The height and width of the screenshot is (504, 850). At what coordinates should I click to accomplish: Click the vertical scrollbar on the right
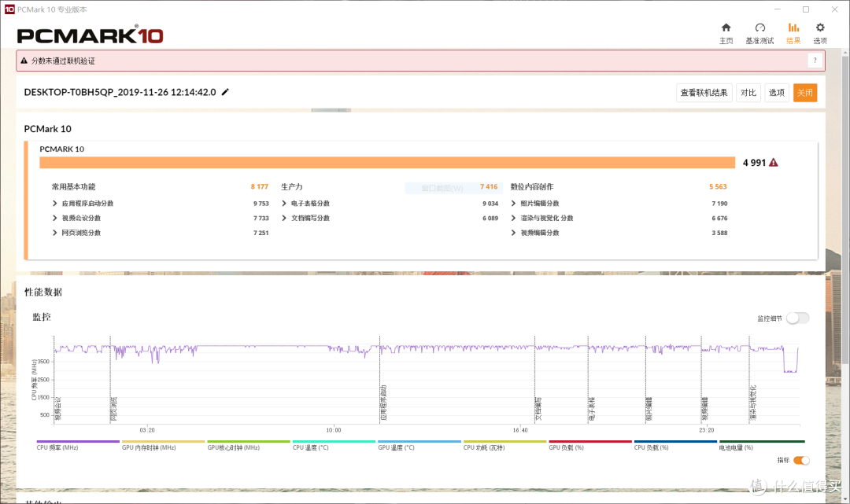pyautogui.click(x=844, y=208)
